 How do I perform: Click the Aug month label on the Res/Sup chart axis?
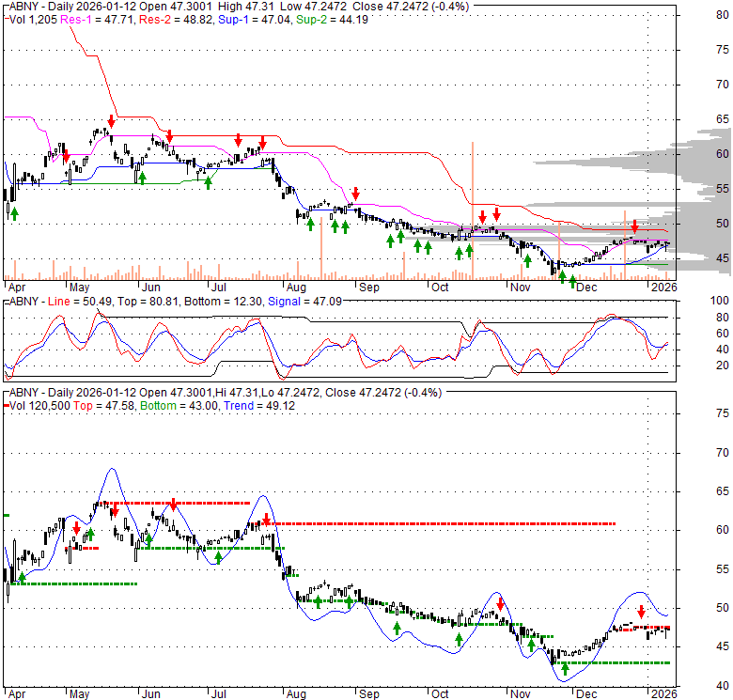(x=296, y=287)
